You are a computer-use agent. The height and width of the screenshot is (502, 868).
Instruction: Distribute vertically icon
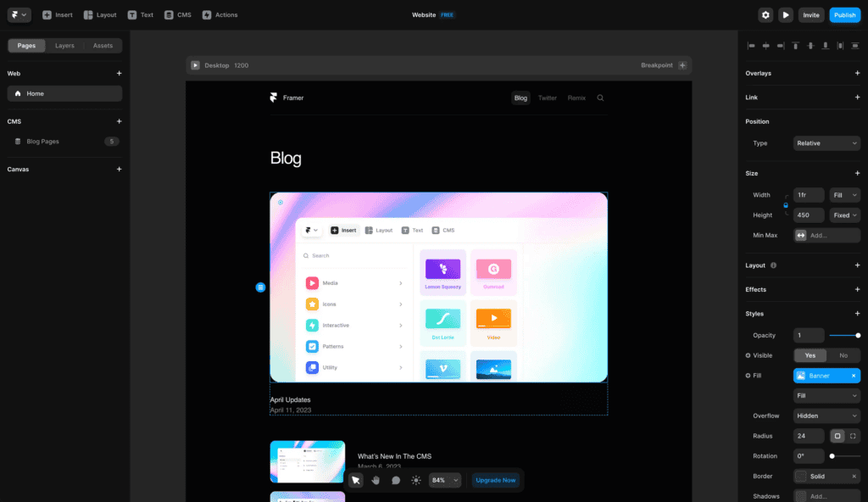coord(855,46)
